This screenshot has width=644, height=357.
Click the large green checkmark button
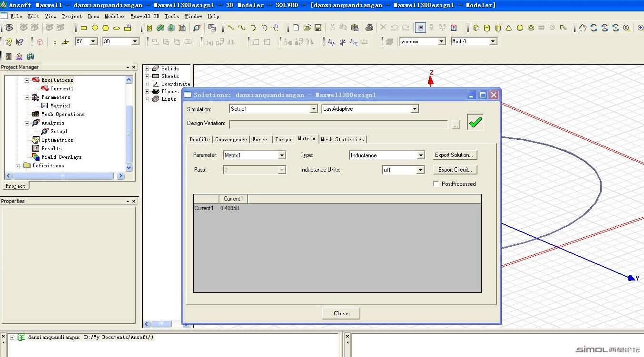(475, 123)
